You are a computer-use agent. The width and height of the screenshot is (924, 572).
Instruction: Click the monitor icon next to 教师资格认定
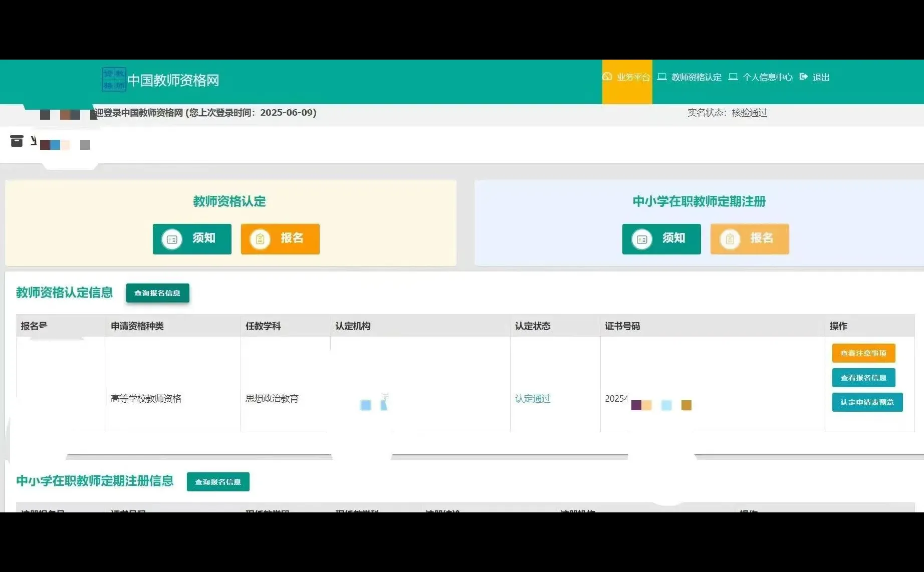click(x=661, y=77)
